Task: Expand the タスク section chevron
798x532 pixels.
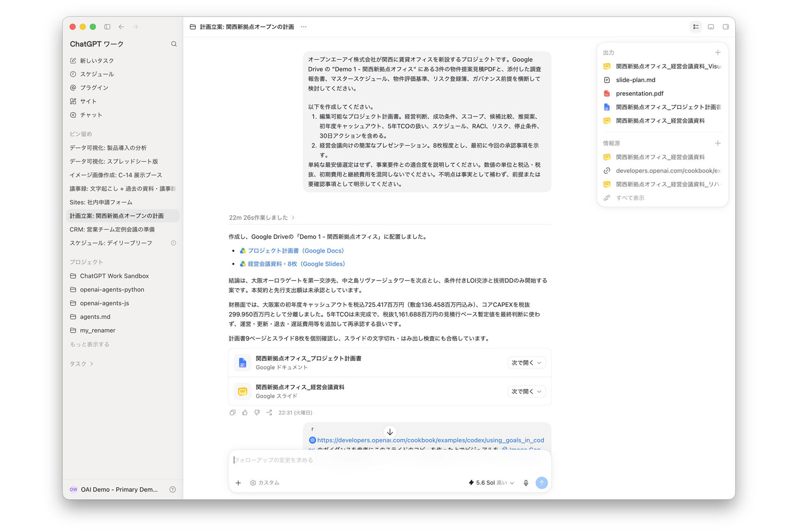Action: pyautogui.click(x=92, y=364)
